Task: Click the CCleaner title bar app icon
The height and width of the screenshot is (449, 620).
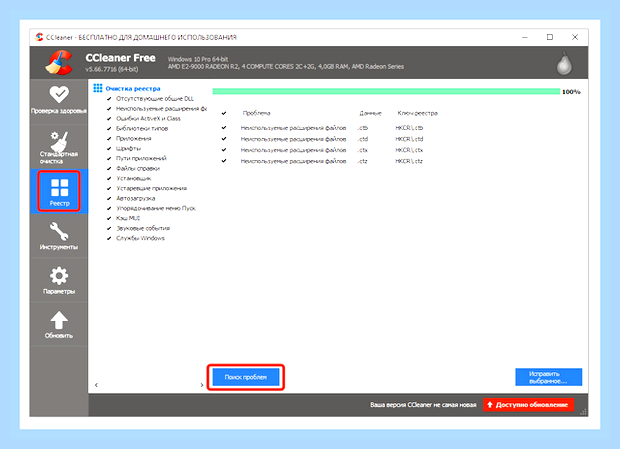Action: click(39, 37)
